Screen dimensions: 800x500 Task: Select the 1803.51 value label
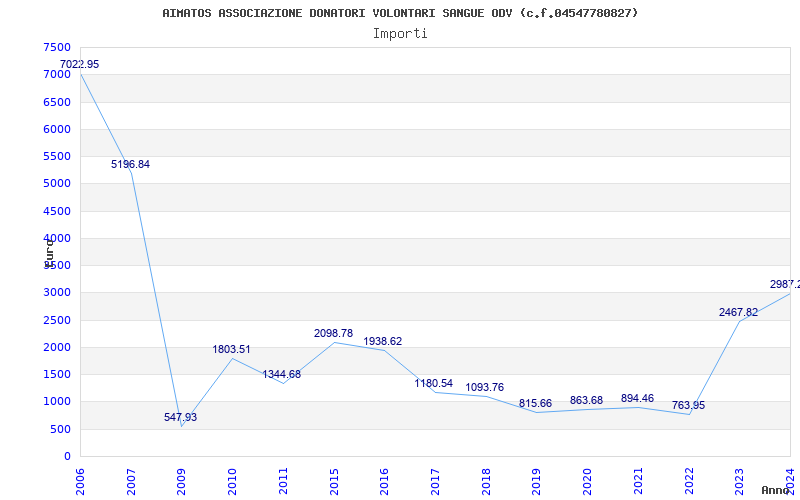231,350
